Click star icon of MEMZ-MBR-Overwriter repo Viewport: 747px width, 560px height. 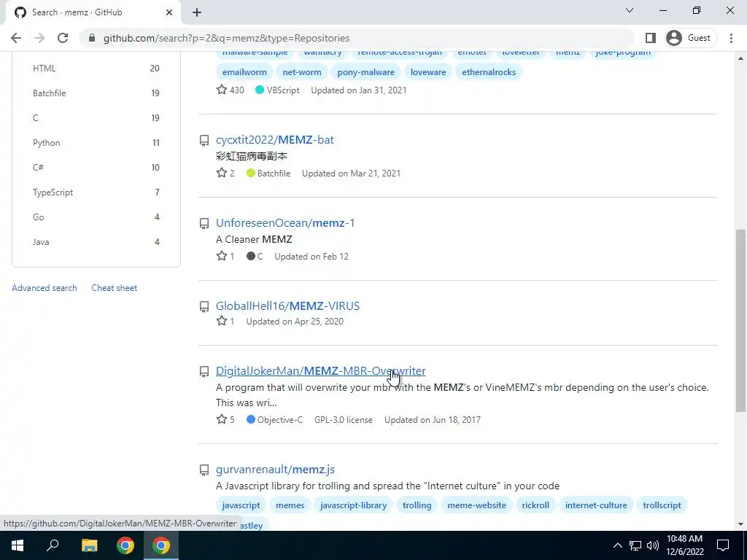[x=222, y=419]
